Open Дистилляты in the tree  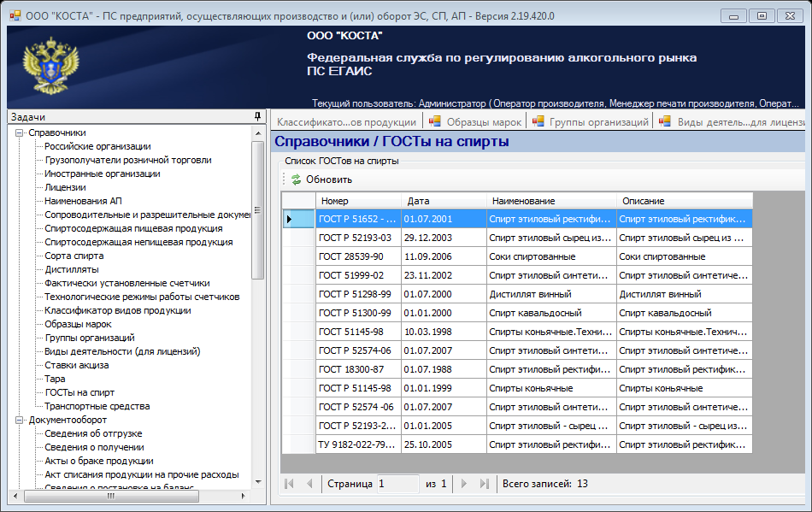click(72, 269)
